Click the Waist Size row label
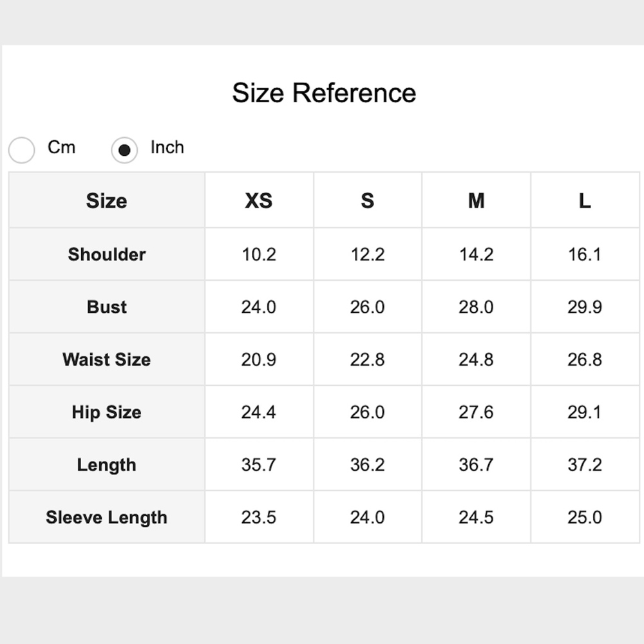 [x=107, y=359]
